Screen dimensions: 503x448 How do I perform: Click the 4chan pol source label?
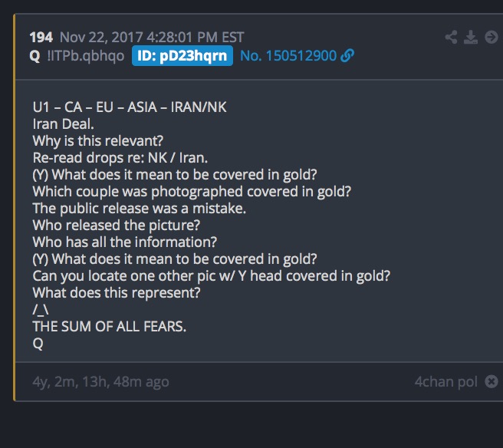pyautogui.click(x=446, y=382)
